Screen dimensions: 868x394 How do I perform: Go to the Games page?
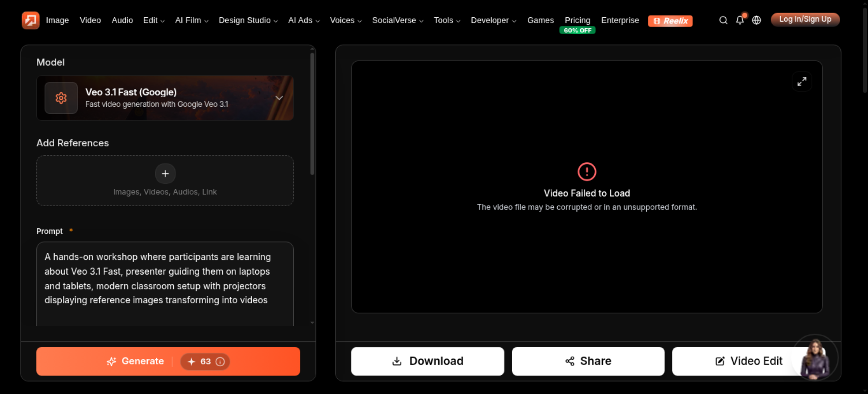tap(540, 20)
